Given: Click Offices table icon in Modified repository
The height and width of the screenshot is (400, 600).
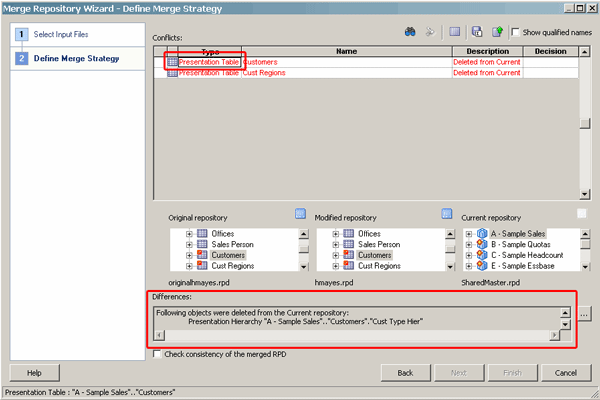Looking at the screenshot, I should pyautogui.click(x=349, y=233).
